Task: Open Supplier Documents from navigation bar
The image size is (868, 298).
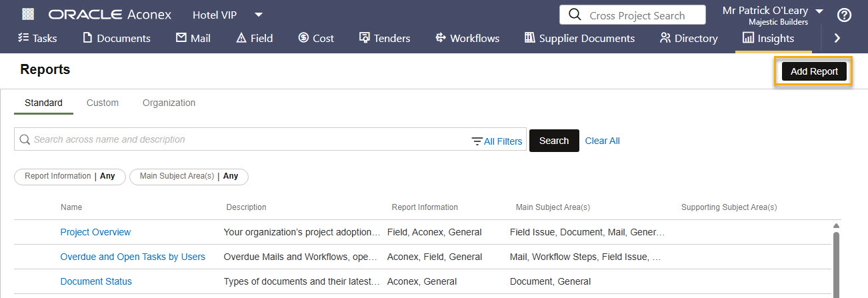Action: point(579,38)
